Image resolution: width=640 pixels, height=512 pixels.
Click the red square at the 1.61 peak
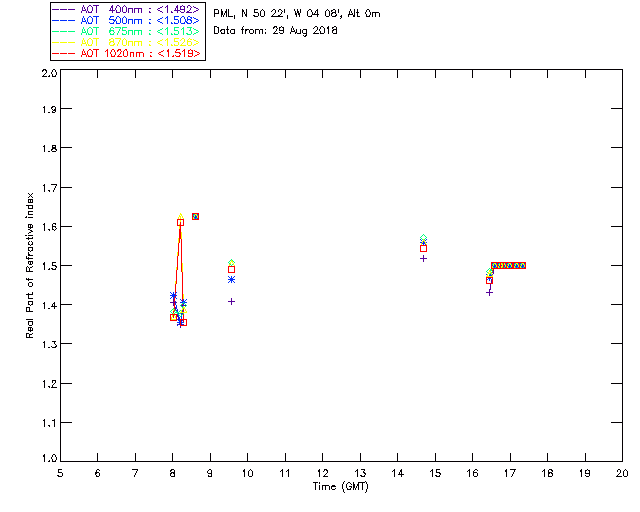point(180,223)
